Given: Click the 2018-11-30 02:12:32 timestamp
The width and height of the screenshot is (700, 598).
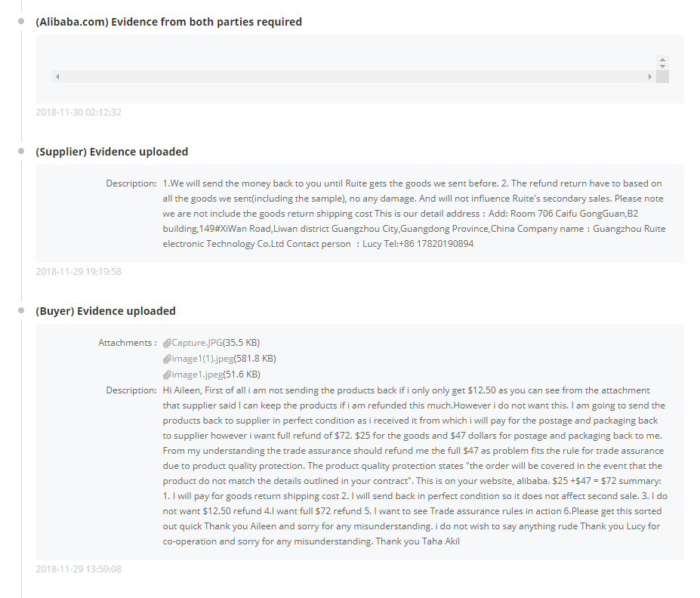Looking at the screenshot, I should click(79, 113).
